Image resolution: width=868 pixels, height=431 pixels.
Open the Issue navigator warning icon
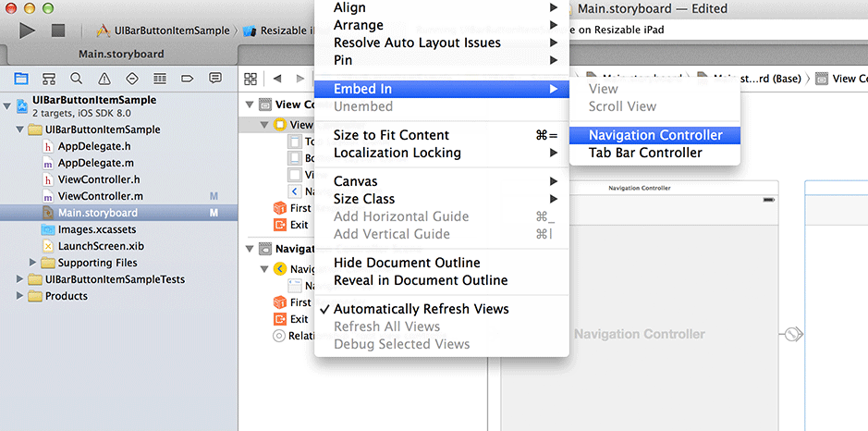tap(104, 79)
